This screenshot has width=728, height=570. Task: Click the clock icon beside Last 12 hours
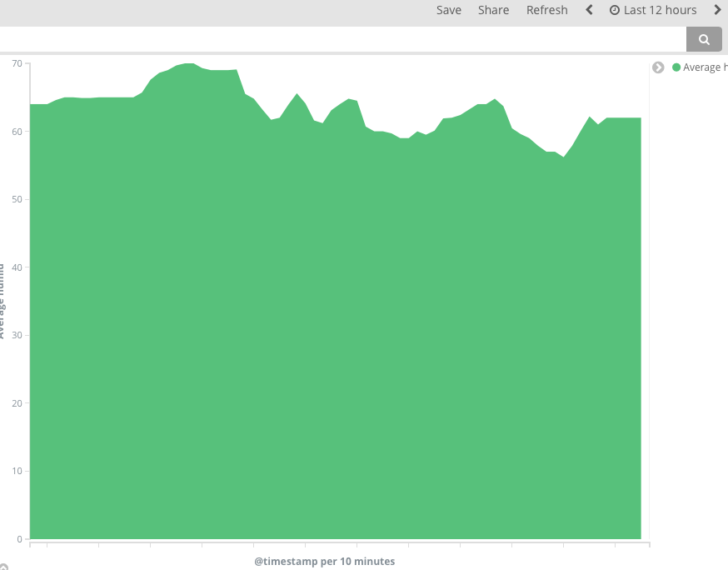pos(614,10)
